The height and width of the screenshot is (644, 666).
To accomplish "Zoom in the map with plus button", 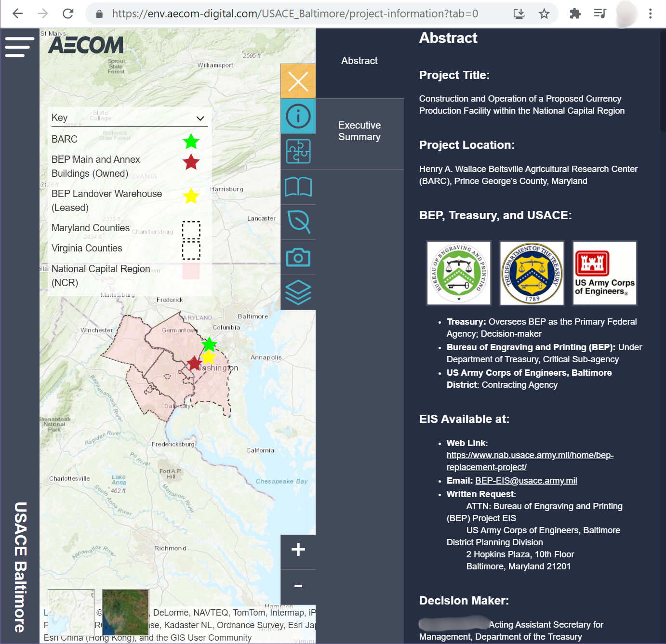I will (x=298, y=550).
